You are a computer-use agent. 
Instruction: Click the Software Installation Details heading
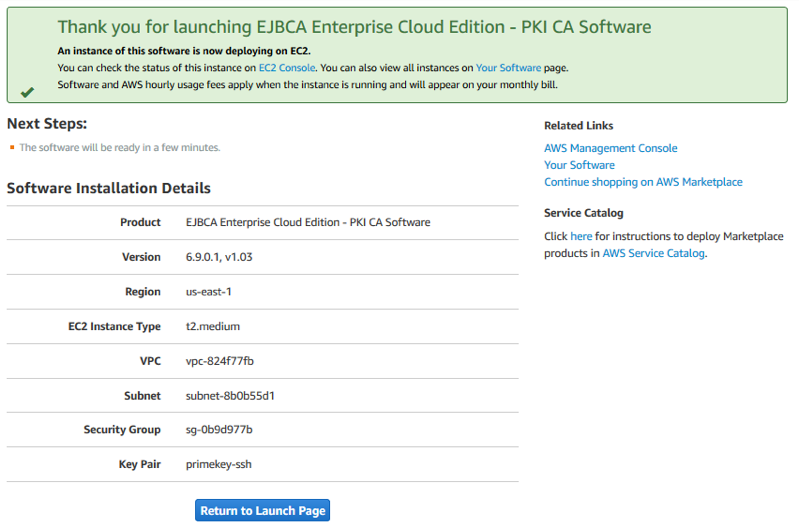click(x=108, y=188)
